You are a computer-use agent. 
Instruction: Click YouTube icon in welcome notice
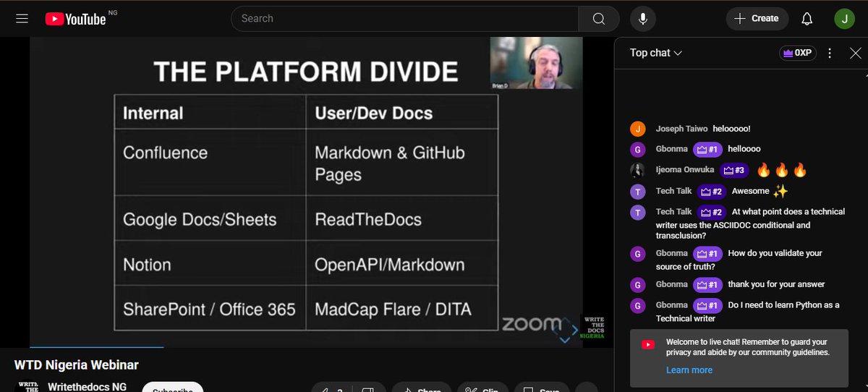pos(648,344)
